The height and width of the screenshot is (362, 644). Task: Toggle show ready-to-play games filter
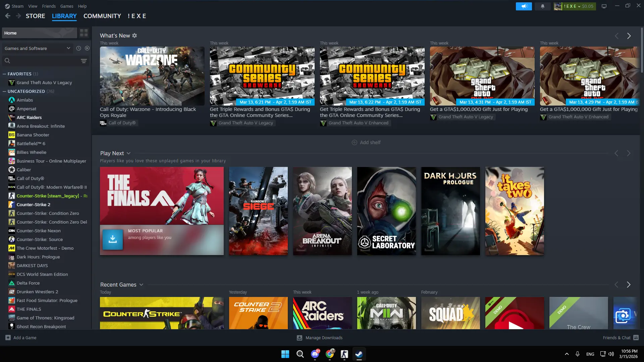(x=87, y=48)
